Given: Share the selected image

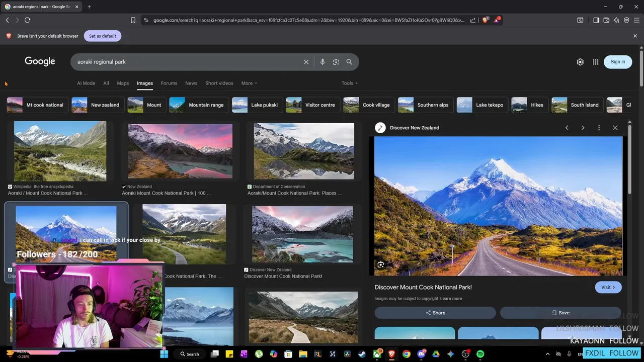Looking at the screenshot, I should (435, 313).
